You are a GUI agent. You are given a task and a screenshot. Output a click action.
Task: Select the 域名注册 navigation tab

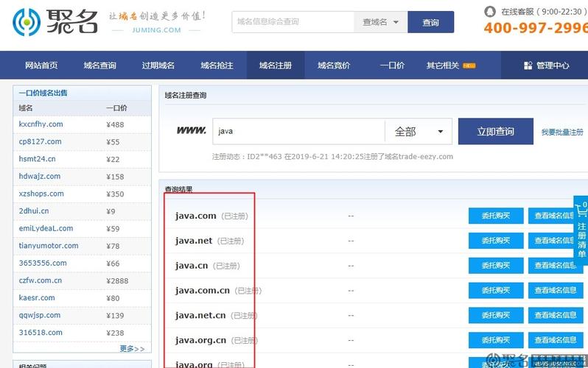[276, 66]
